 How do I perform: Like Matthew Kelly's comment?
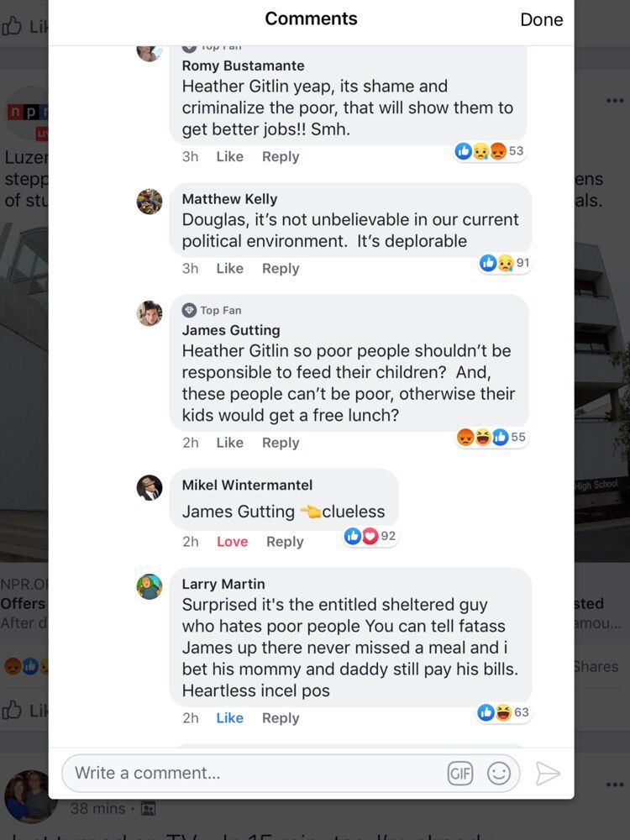(229, 269)
